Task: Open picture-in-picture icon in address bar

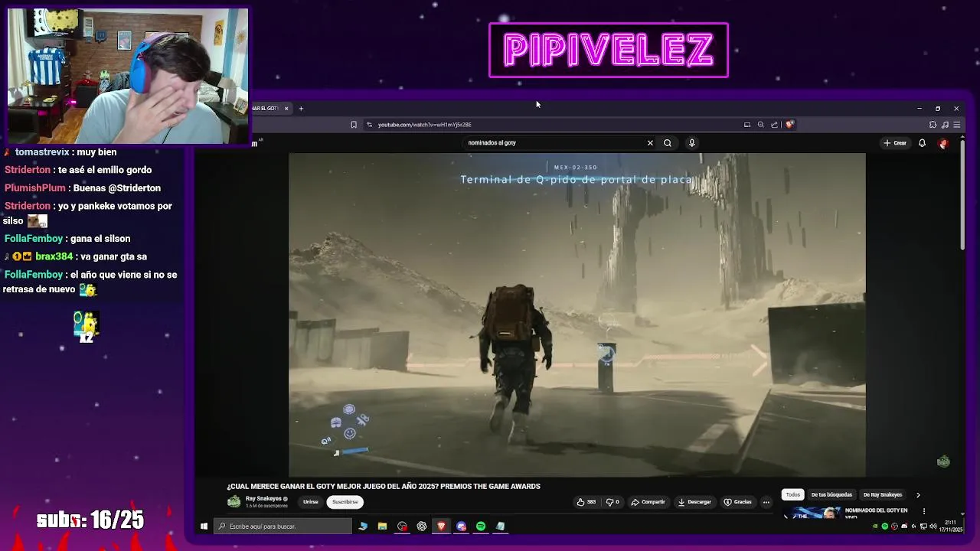Action: point(747,125)
